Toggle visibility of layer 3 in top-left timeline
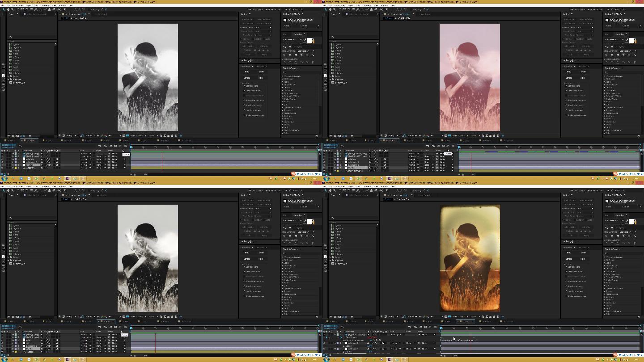The width and height of the screenshot is (644, 362). pos(2,159)
